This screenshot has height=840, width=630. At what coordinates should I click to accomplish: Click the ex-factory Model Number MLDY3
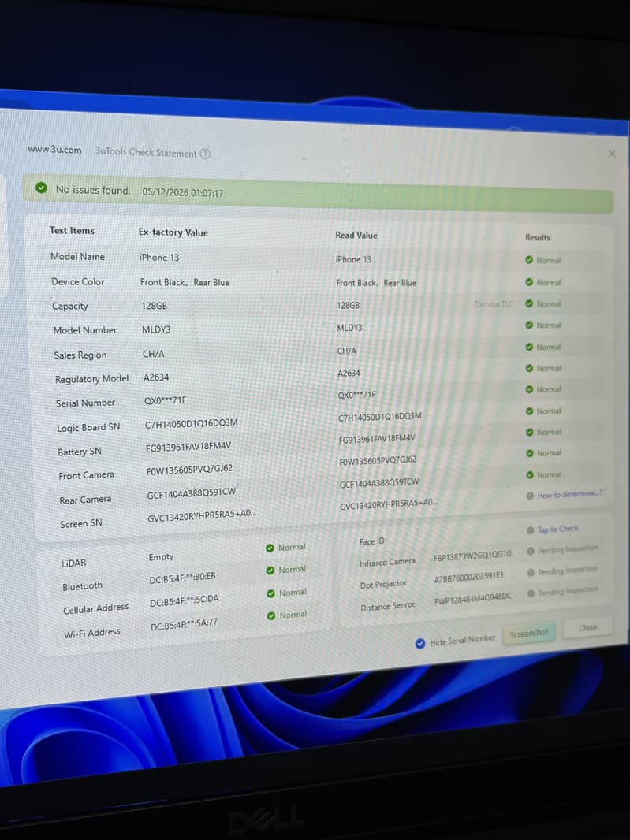156,329
